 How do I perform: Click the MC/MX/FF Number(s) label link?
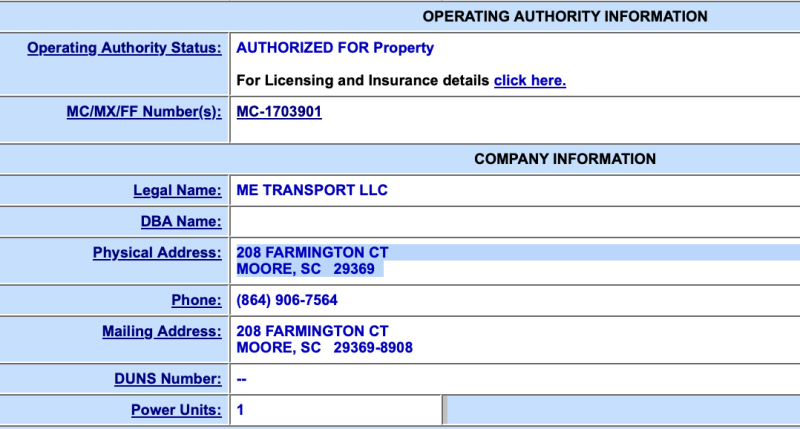click(143, 112)
